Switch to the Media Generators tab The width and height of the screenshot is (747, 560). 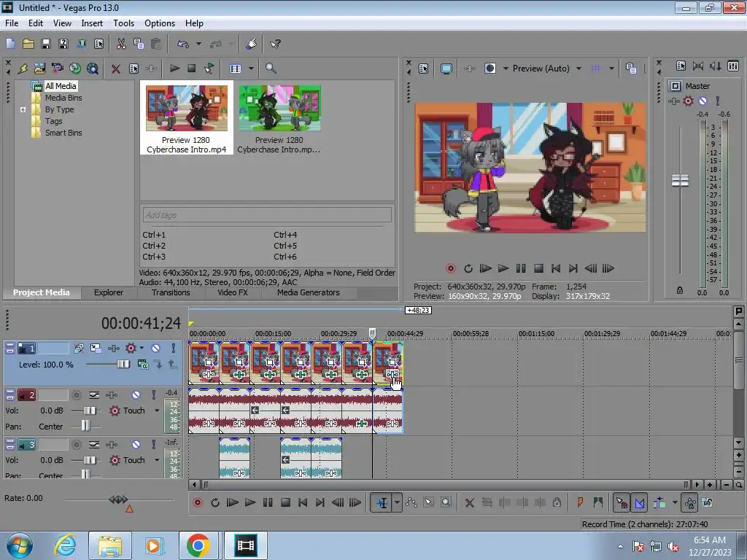(309, 292)
